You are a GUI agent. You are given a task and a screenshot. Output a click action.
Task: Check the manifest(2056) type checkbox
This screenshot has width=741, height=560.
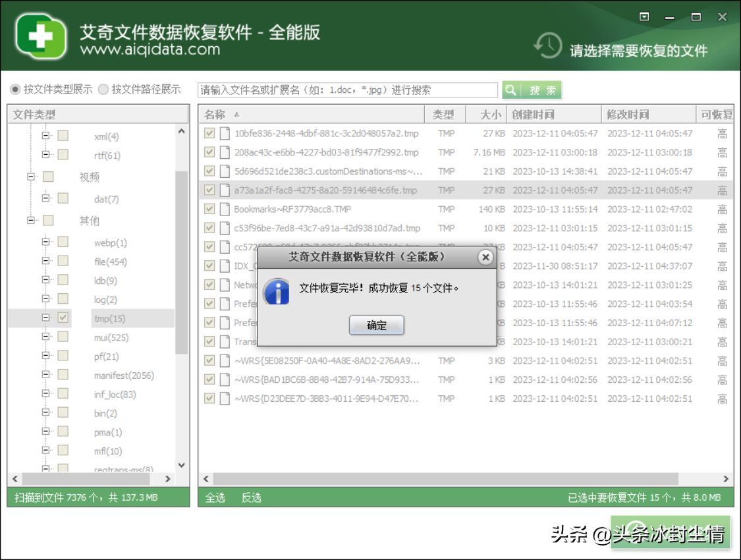[x=63, y=375]
